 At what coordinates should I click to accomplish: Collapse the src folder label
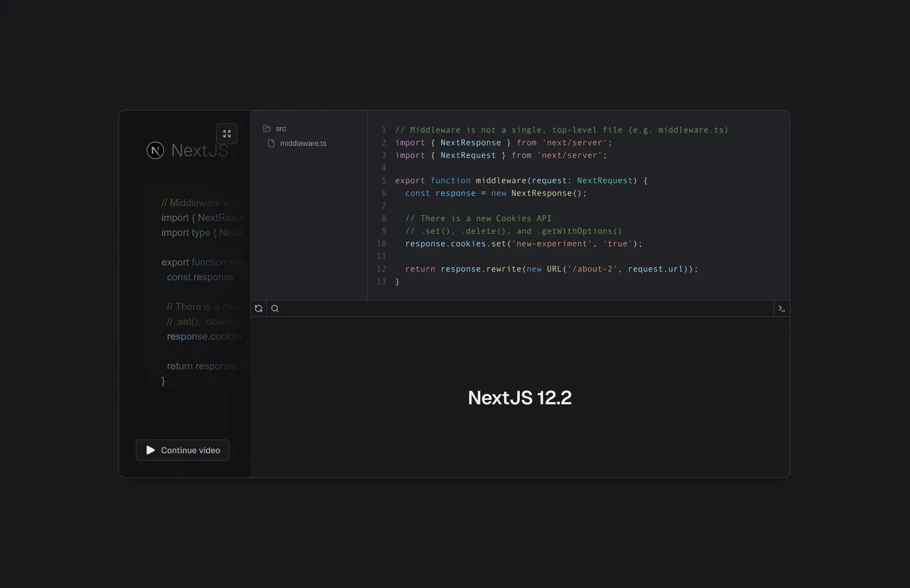point(281,128)
